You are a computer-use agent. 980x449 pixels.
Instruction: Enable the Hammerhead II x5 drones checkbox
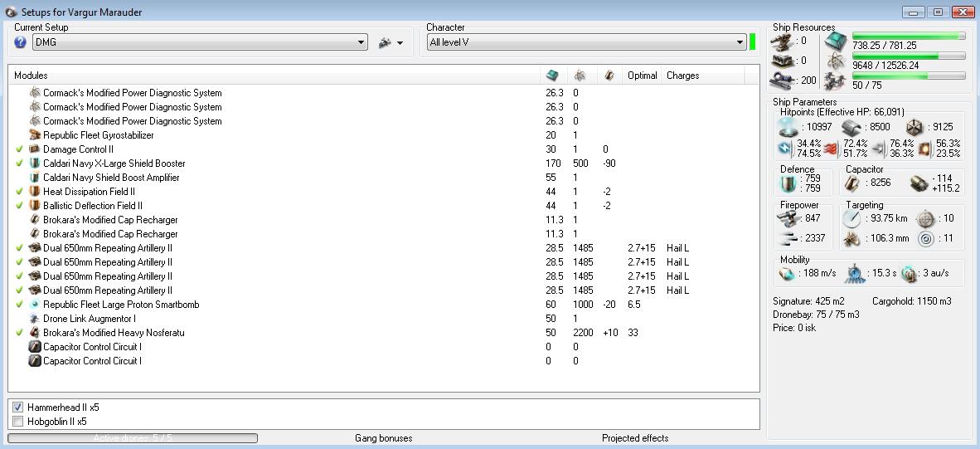(18, 408)
